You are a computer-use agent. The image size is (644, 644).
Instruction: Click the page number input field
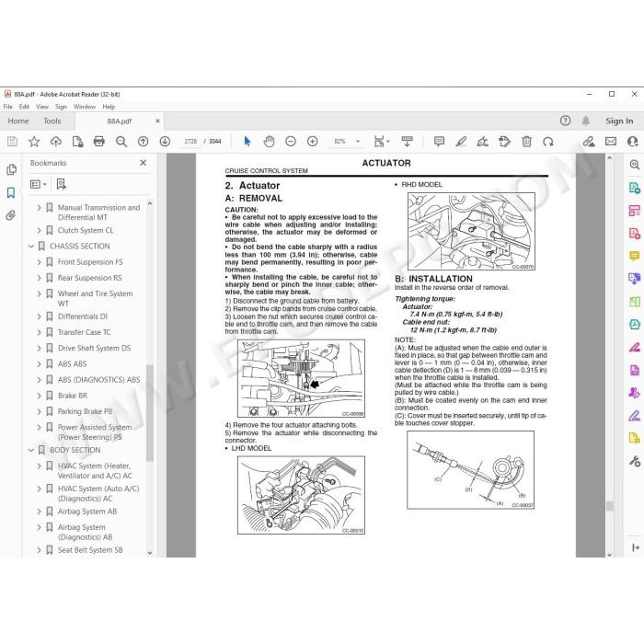click(190, 142)
